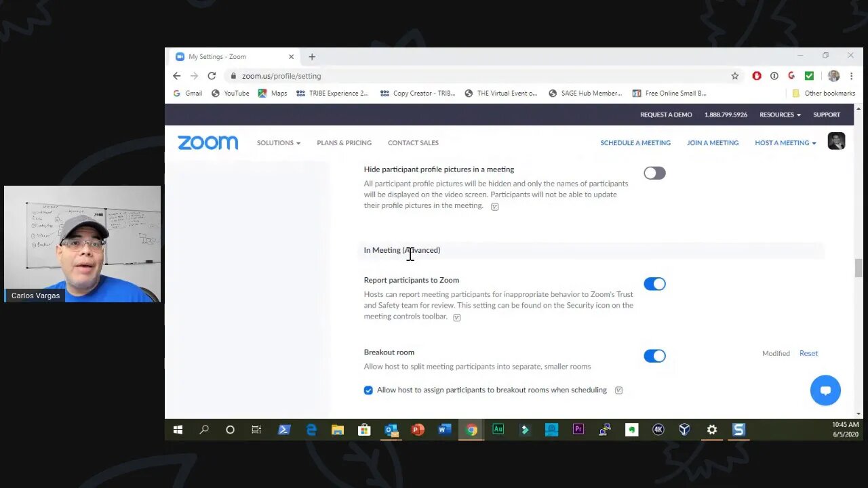Go back with the browser back arrow
Image resolution: width=868 pixels, height=488 pixels.
[177, 76]
